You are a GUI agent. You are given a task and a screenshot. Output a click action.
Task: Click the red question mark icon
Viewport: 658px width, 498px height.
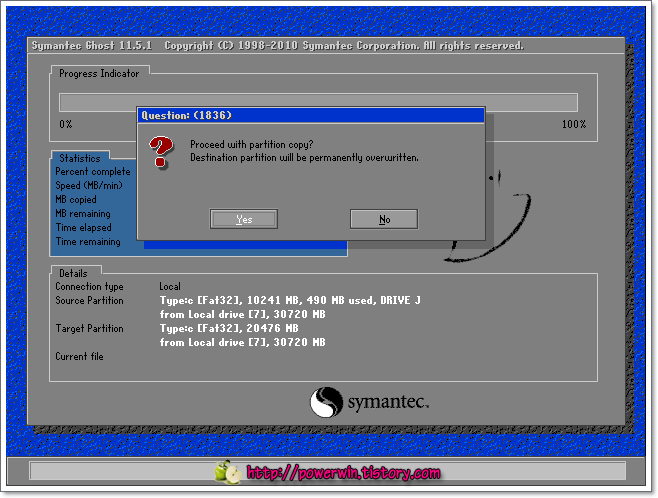(161, 152)
